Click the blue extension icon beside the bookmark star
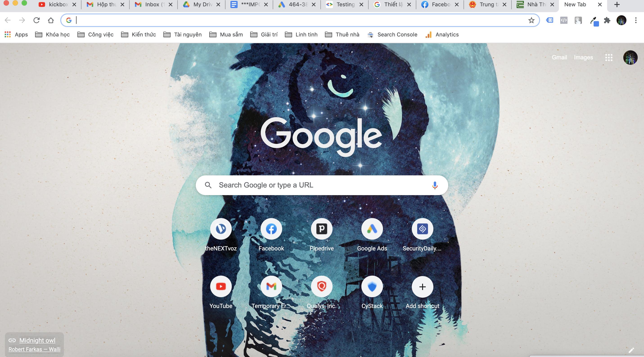The image size is (644, 357). point(549,20)
